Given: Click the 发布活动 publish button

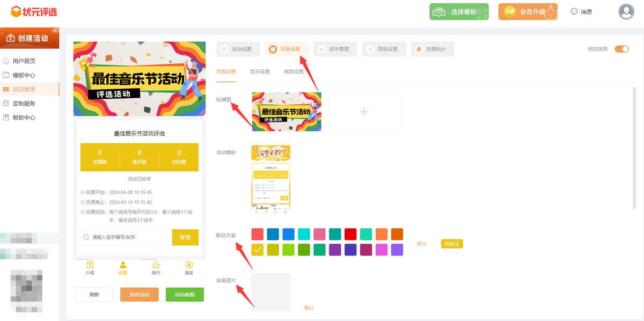Looking at the screenshot, I should [x=139, y=294].
